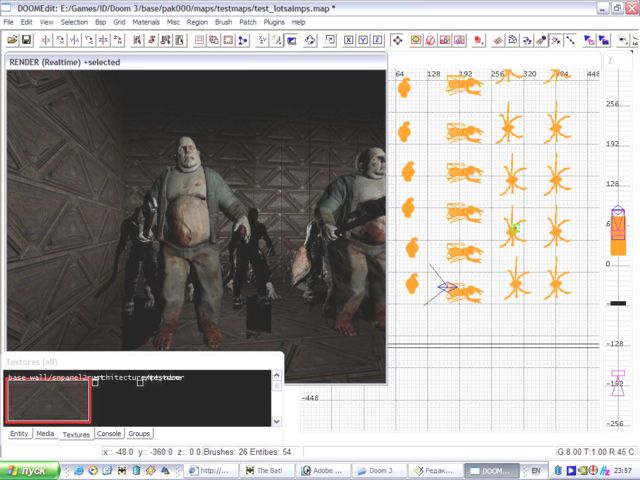Click the EN language indicator in taskbar
640x480 pixels.
[536, 471]
